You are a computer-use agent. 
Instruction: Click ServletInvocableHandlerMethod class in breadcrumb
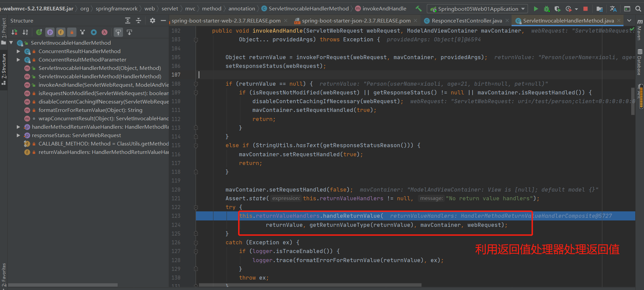(x=305, y=8)
